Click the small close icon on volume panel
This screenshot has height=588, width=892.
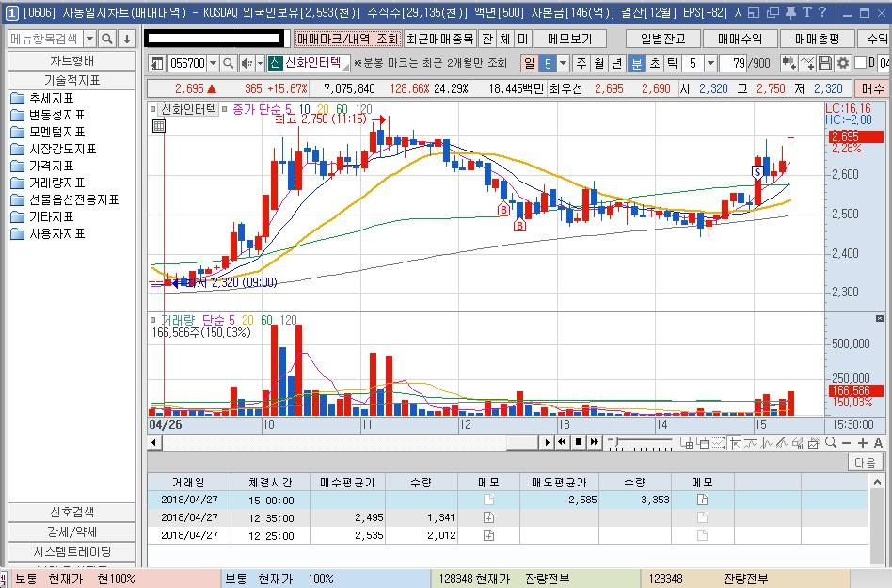point(880,318)
